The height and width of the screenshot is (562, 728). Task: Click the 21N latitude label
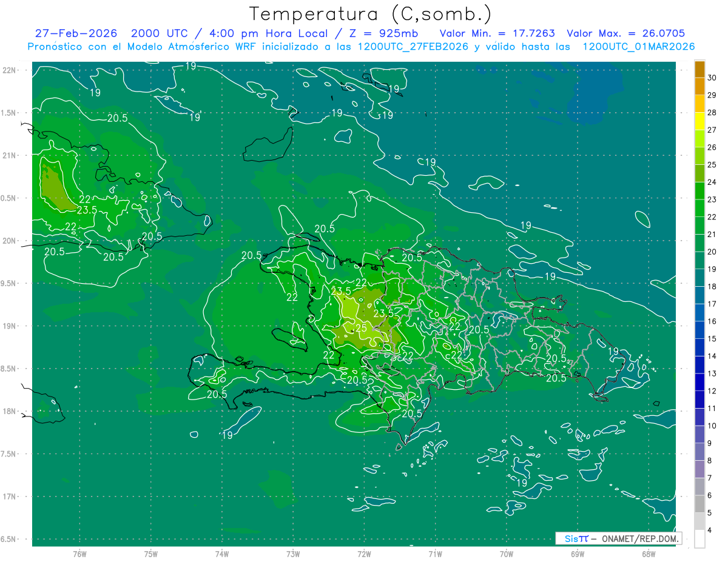coord(10,155)
